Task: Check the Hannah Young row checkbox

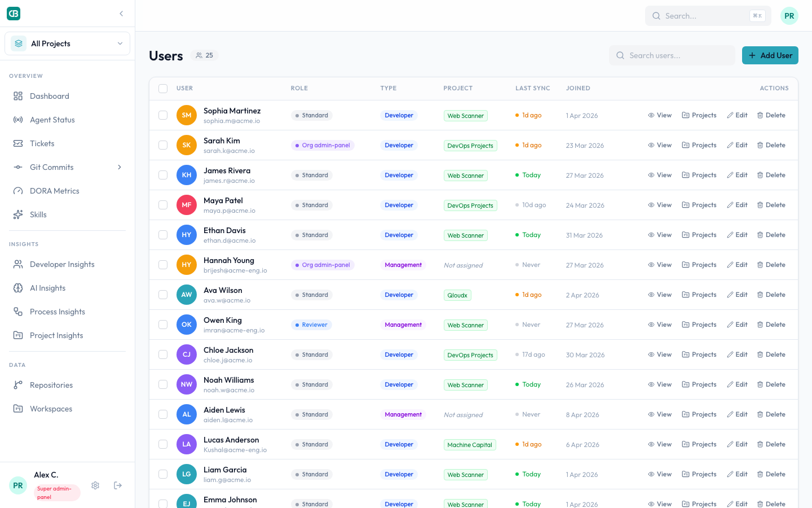Action: (x=163, y=265)
